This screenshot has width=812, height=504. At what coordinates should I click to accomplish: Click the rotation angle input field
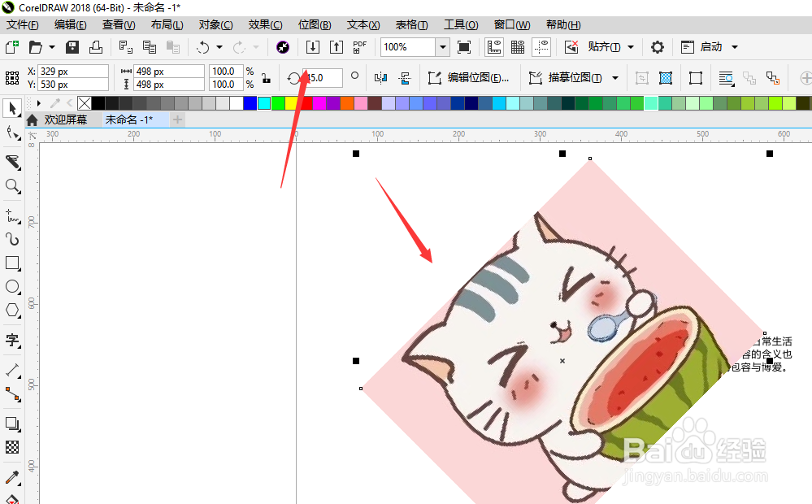coord(323,78)
